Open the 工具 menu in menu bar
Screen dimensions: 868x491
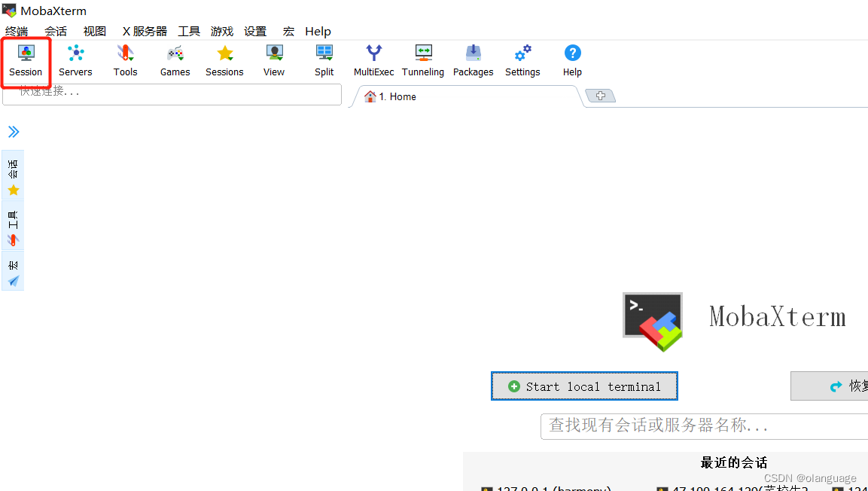click(x=189, y=32)
